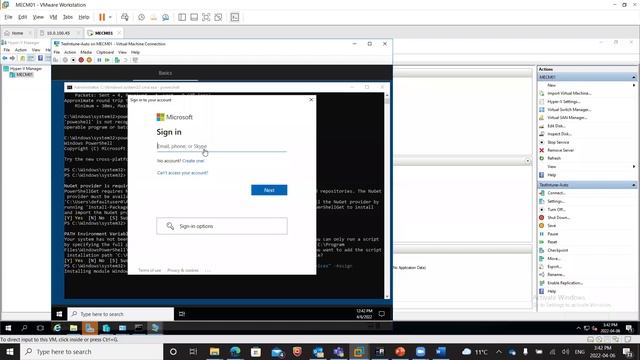Click the guest VM Start button inside the VM
This screenshot has width=640, height=360.
(59, 314)
